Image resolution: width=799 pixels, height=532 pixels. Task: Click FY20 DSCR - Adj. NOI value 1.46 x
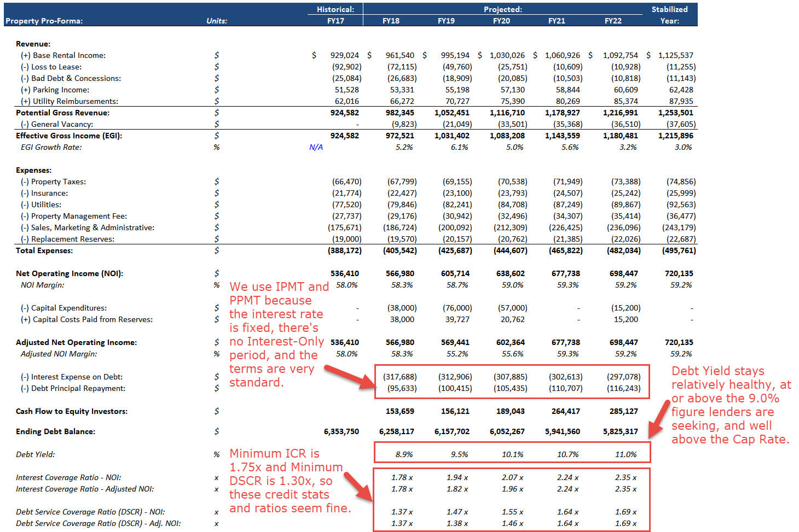point(512,523)
